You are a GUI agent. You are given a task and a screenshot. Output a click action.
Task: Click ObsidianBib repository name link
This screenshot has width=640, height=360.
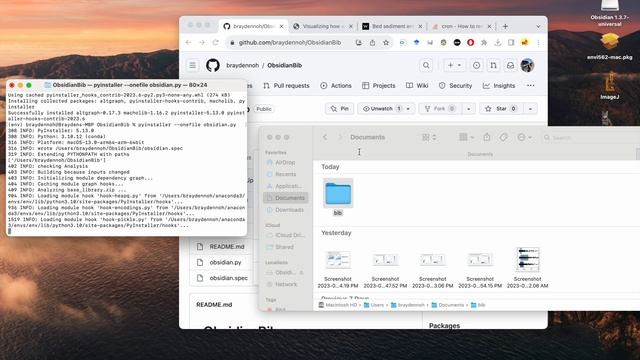[284, 65]
